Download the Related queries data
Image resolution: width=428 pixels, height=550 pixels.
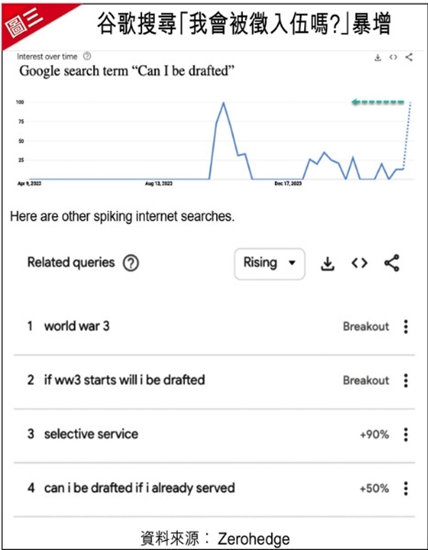point(327,264)
